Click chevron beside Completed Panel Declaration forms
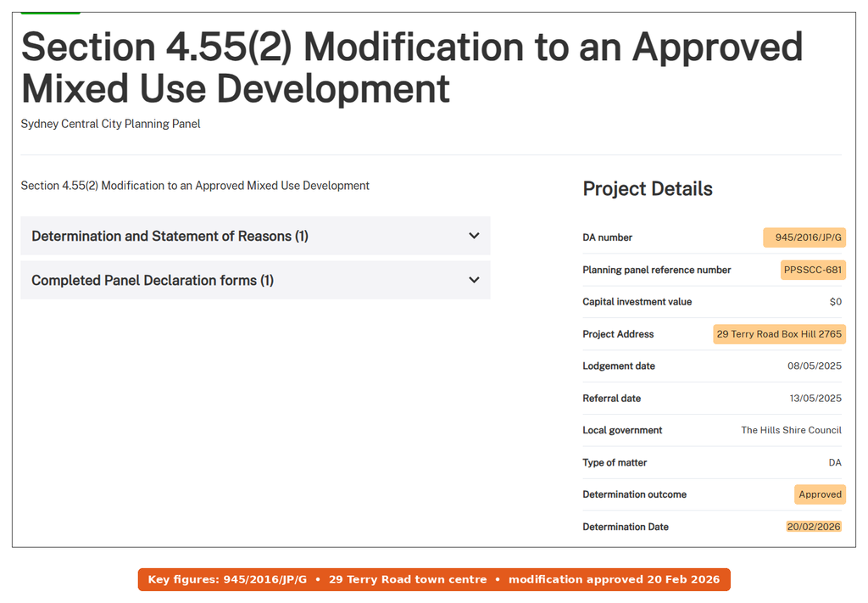This screenshot has height=603, width=868. pyautogui.click(x=474, y=280)
